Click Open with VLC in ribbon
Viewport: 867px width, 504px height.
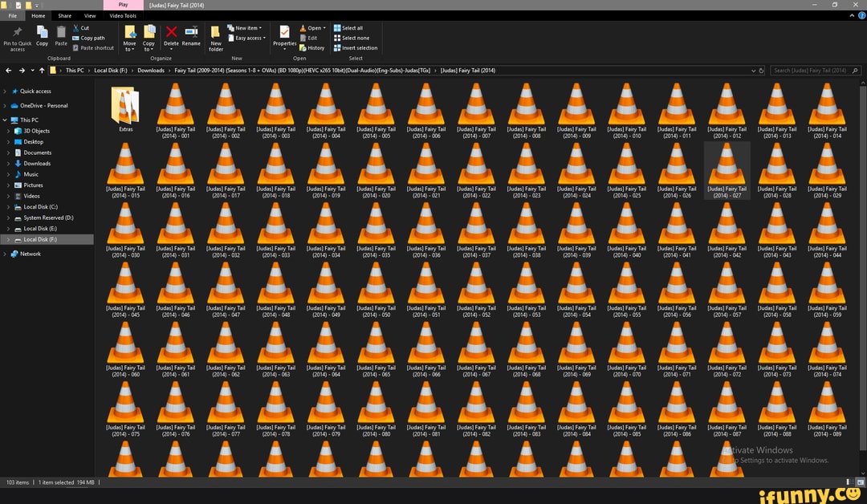click(312, 27)
